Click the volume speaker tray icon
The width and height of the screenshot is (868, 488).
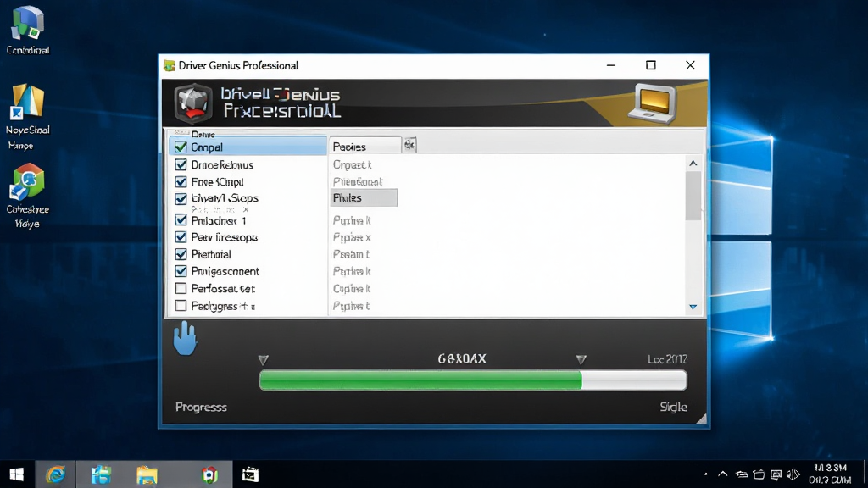tap(793, 474)
